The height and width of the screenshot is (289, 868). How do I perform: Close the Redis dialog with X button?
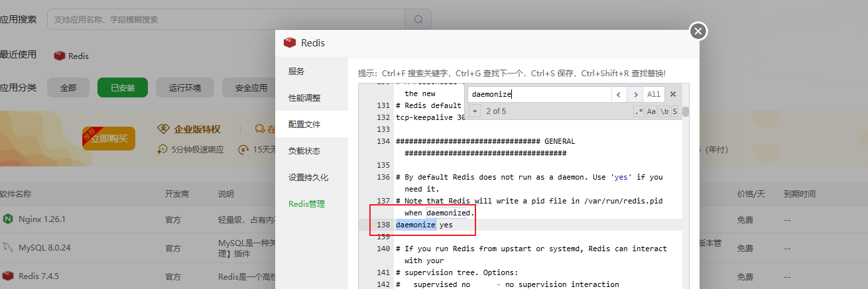698,31
